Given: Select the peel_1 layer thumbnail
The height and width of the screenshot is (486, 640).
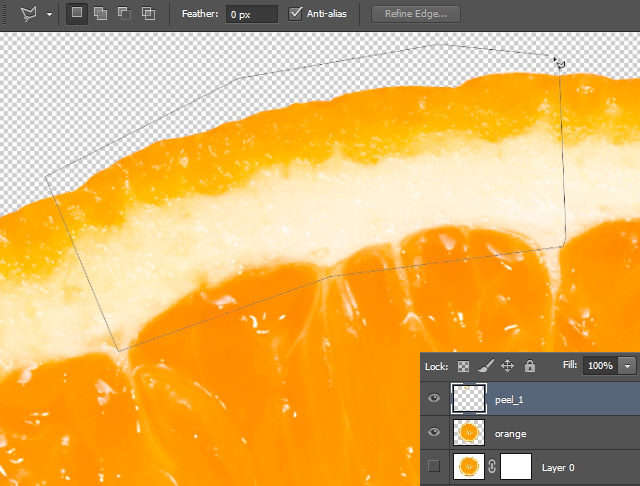Looking at the screenshot, I should coord(469,398).
